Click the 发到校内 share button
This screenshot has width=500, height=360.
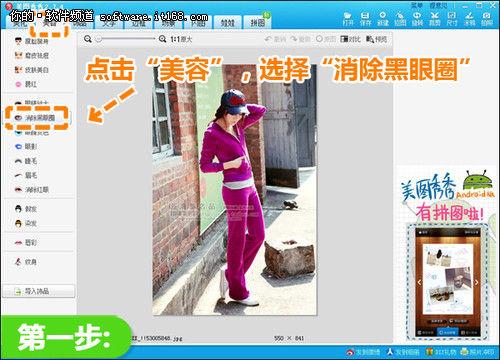tap(403, 352)
